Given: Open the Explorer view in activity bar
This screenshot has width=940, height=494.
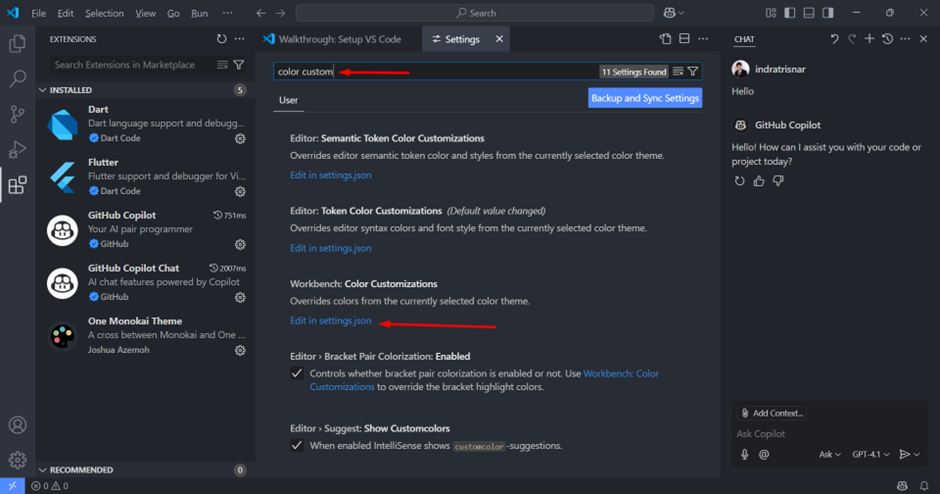Looking at the screenshot, I should 17,43.
